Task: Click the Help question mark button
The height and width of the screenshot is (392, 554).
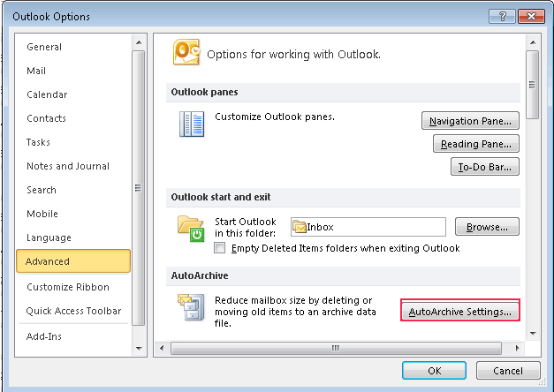Action: (x=502, y=16)
